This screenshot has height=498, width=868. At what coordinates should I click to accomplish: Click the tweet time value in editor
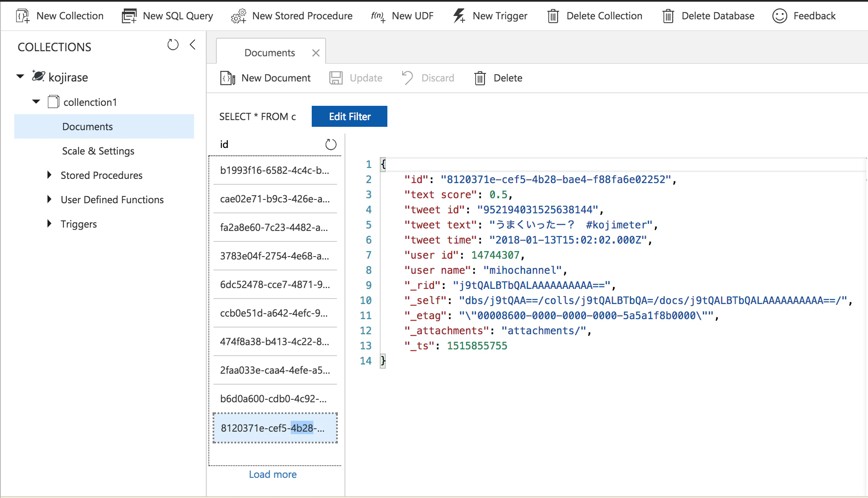tap(568, 240)
